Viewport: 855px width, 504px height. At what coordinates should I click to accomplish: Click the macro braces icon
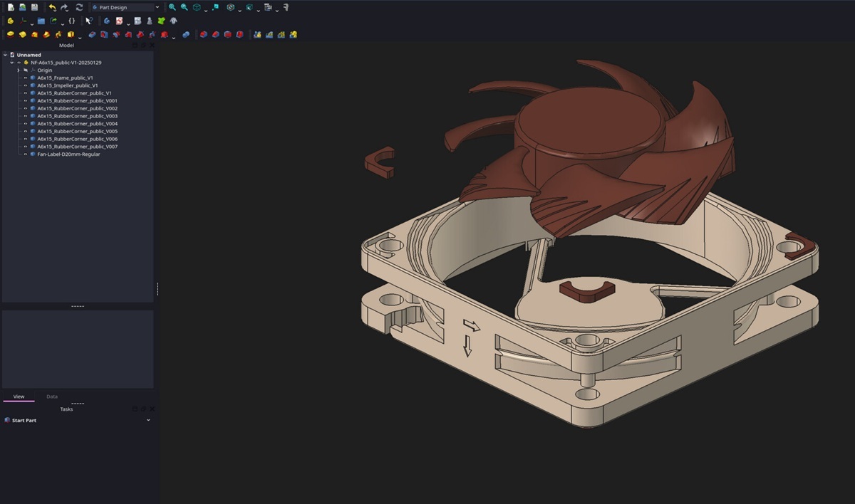tap(71, 21)
